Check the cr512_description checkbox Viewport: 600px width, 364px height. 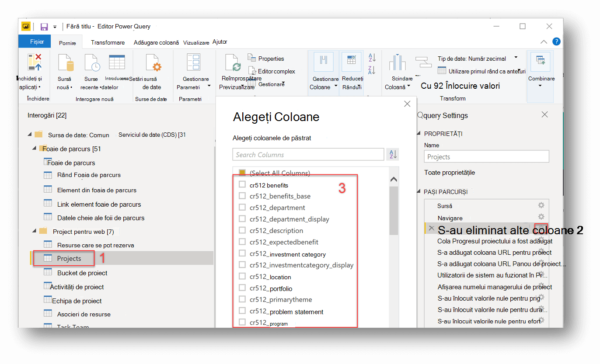click(x=242, y=230)
